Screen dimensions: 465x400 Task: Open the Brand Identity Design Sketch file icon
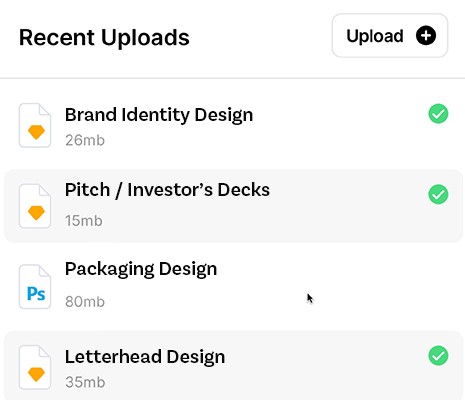(35, 125)
